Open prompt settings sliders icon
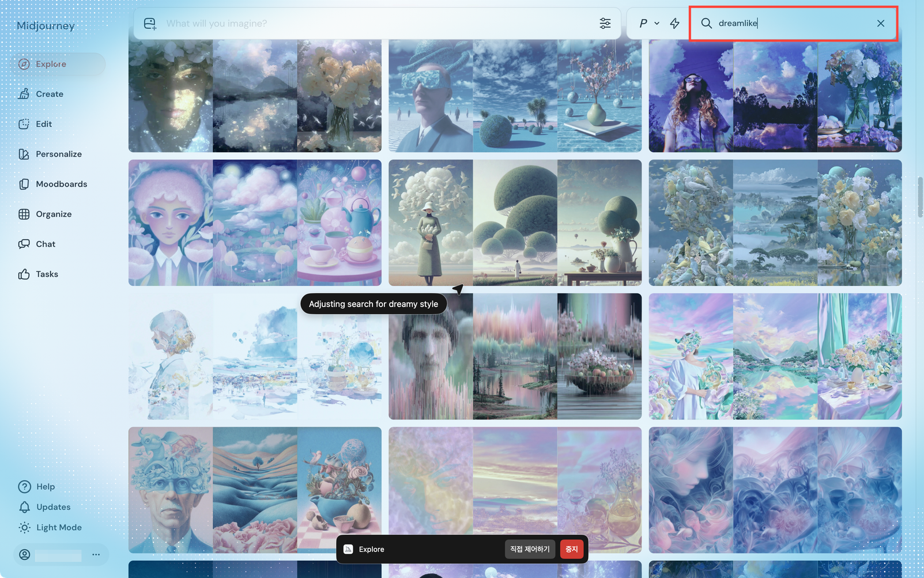924x578 pixels. (x=605, y=24)
